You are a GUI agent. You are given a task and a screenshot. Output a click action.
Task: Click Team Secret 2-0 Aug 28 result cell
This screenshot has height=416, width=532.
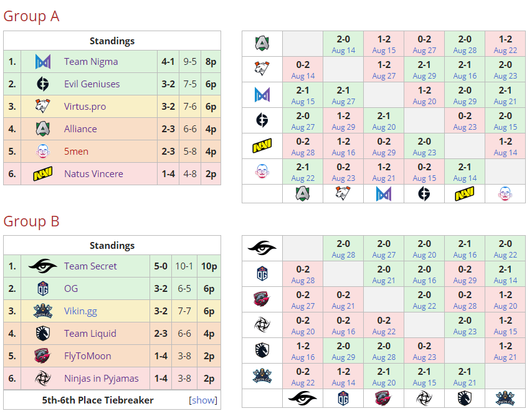[343, 249]
